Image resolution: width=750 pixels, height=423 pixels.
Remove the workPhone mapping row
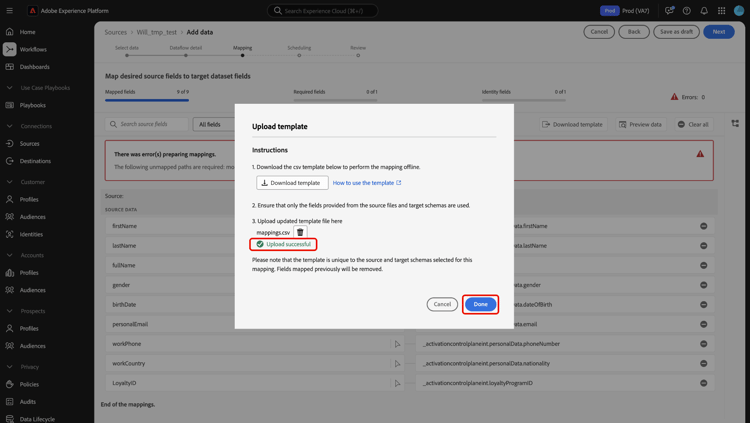click(x=704, y=344)
